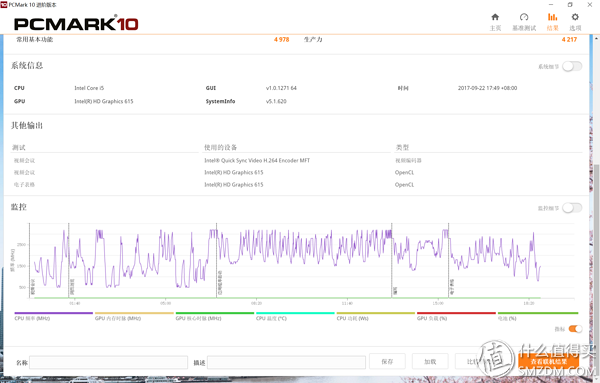The height and width of the screenshot is (383, 600).
Task: Click the GPU load (%) red legend item
Action: pyautogui.click(x=456, y=316)
